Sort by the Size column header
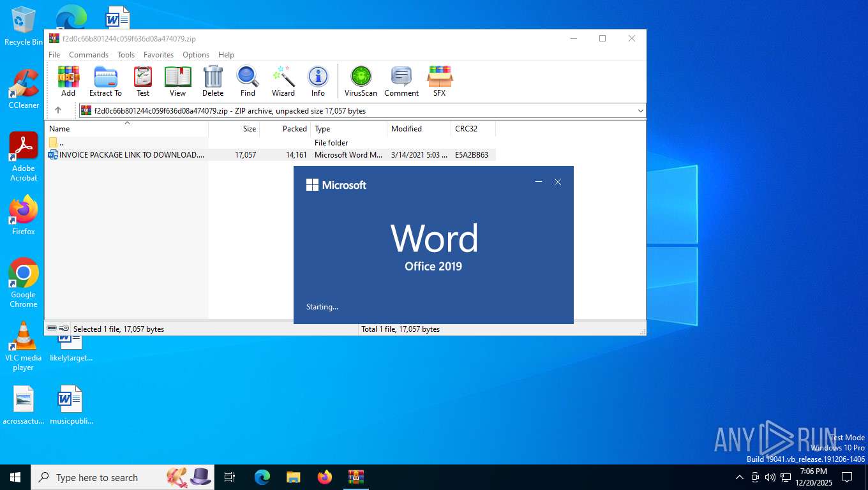This screenshot has height=490, width=868. tap(234, 128)
